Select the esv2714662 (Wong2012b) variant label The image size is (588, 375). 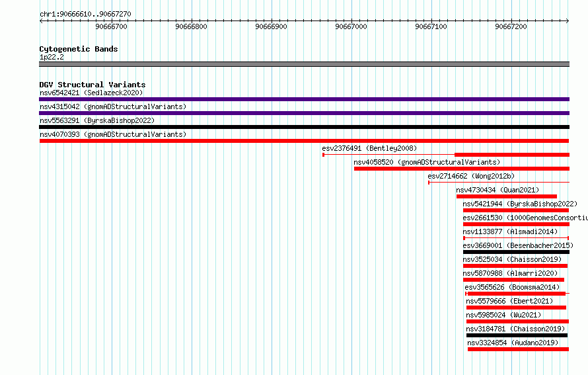pos(471,176)
